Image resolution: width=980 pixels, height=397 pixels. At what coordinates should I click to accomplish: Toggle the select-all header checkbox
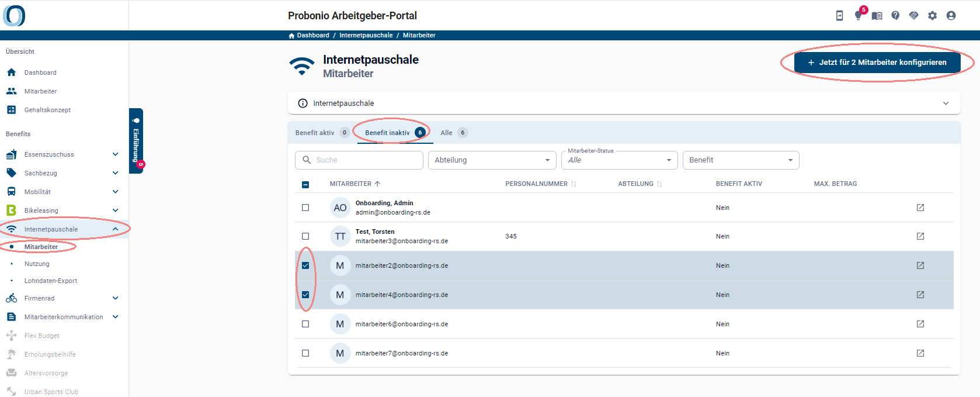tap(305, 185)
